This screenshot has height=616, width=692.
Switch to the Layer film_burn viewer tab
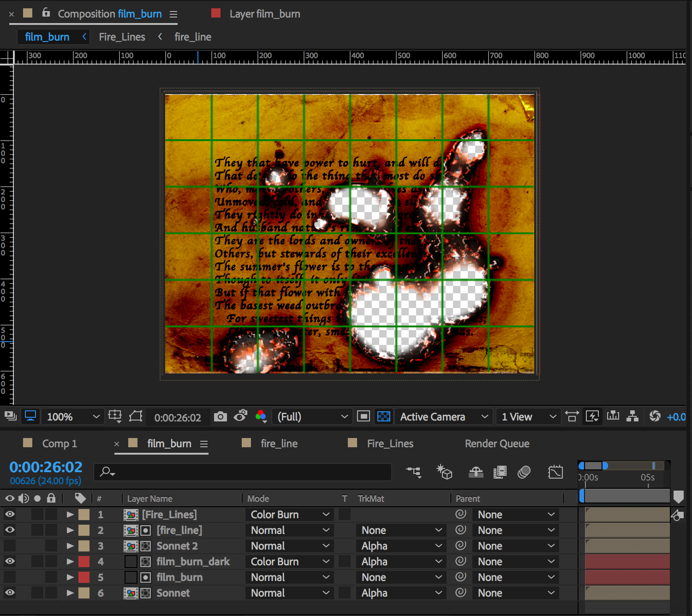pos(265,14)
